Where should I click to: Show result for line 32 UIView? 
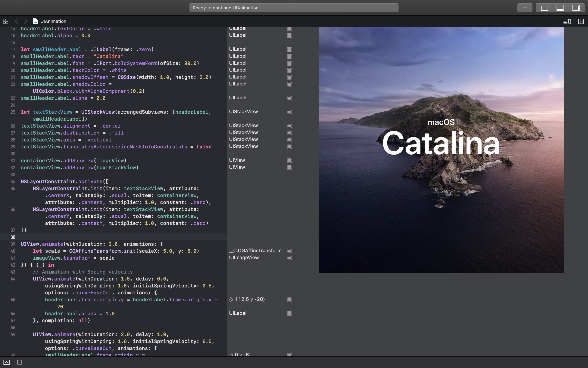(x=289, y=168)
